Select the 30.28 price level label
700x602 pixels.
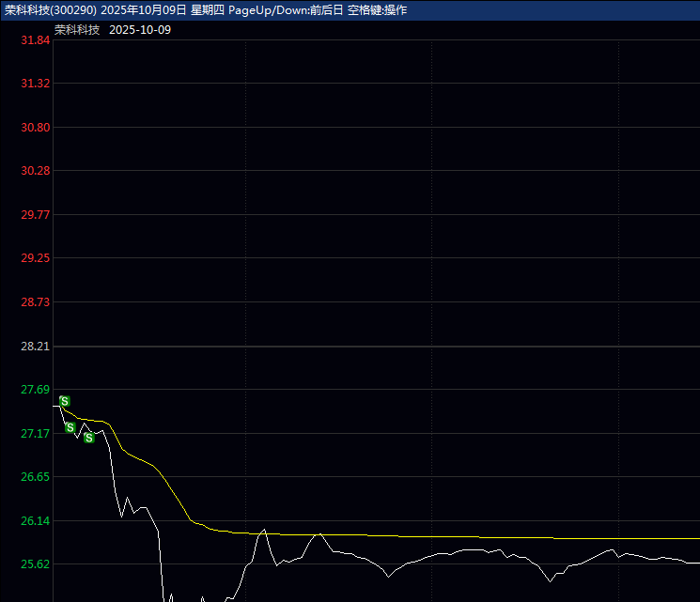click(35, 171)
